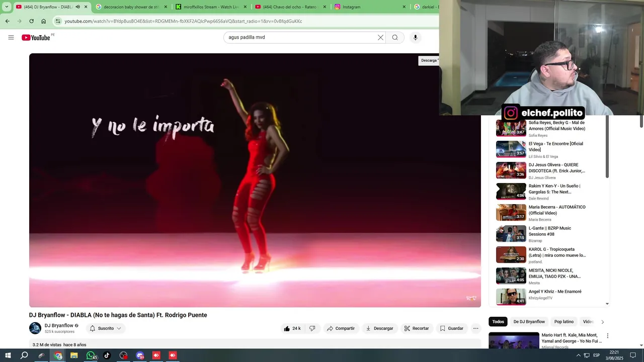
Task: Open TikTok from the taskbar
Action: pos(107,355)
